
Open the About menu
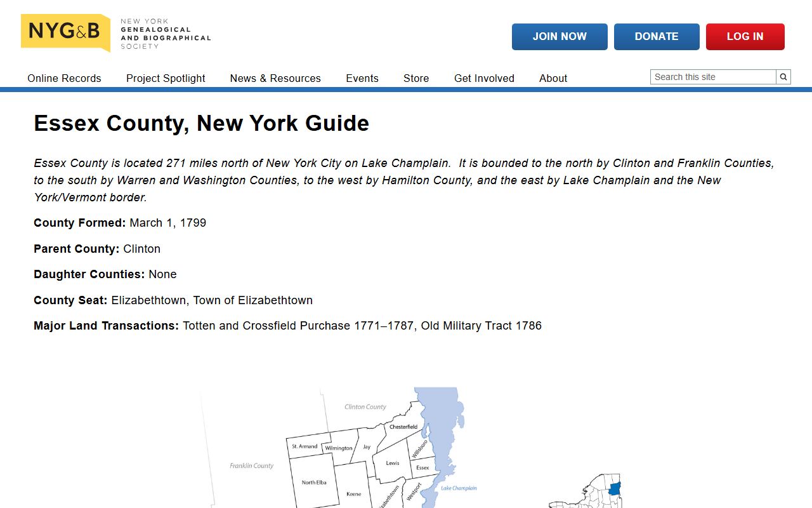pyautogui.click(x=553, y=78)
